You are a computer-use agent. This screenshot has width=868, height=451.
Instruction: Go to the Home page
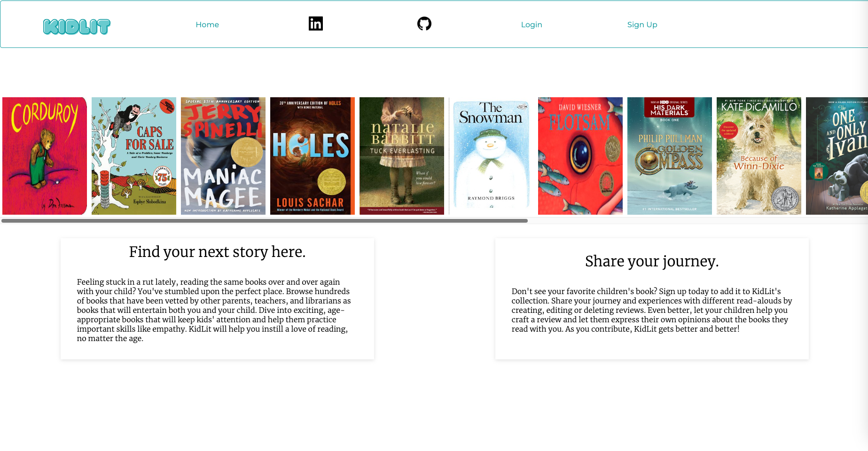click(207, 24)
